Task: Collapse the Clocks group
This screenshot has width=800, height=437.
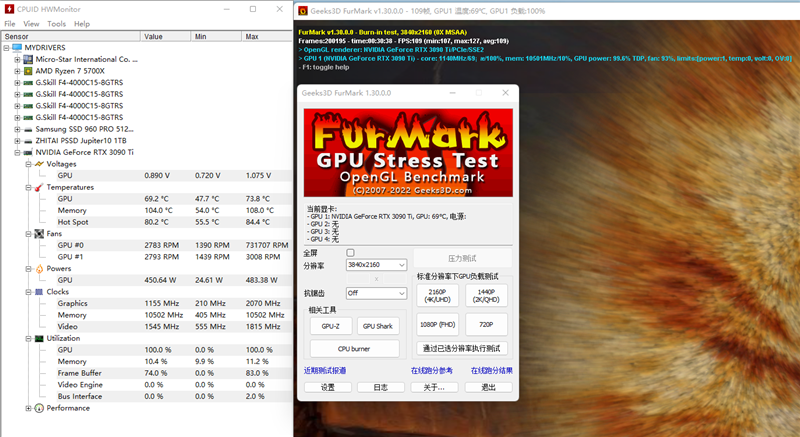Action: tap(29, 292)
